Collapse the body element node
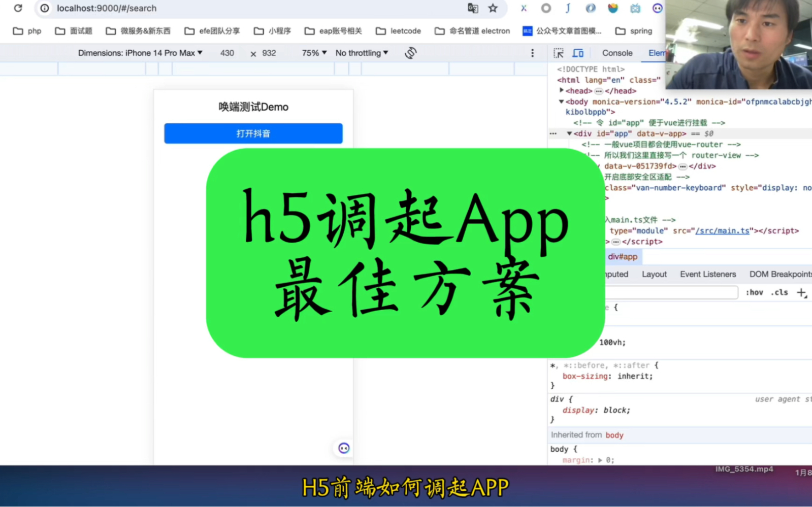Viewport: 812px width, 507px height. (561, 102)
